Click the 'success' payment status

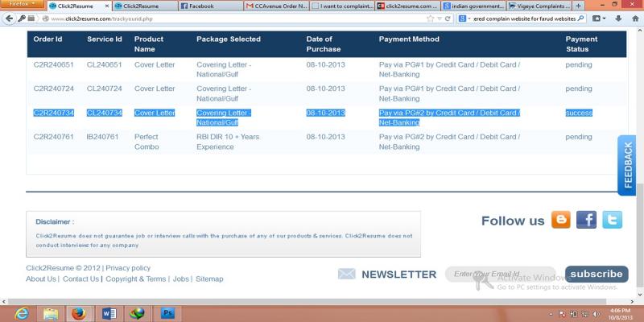(x=579, y=113)
